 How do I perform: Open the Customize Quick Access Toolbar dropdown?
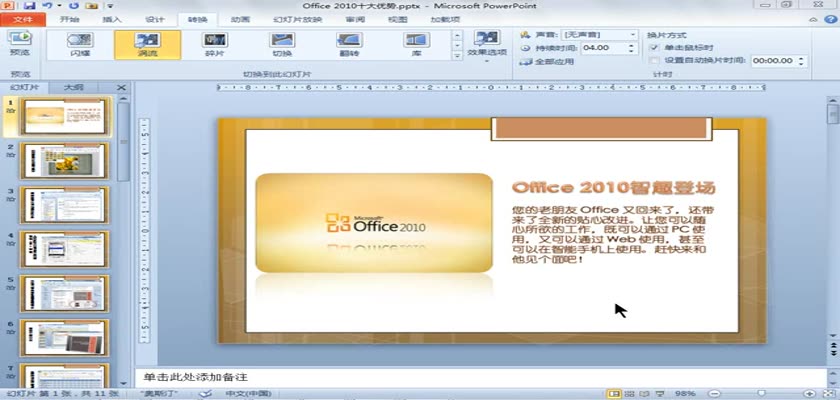pyautogui.click(x=110, y=6)
